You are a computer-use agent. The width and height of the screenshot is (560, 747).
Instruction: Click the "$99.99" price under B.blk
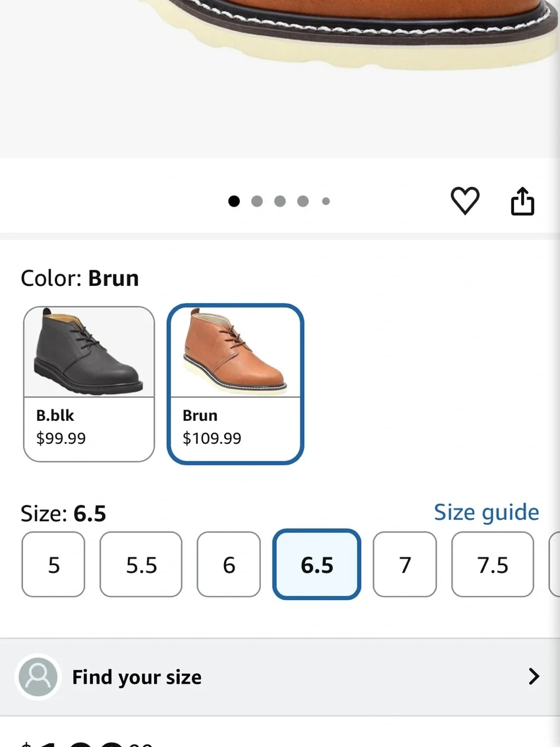[61, 438]
